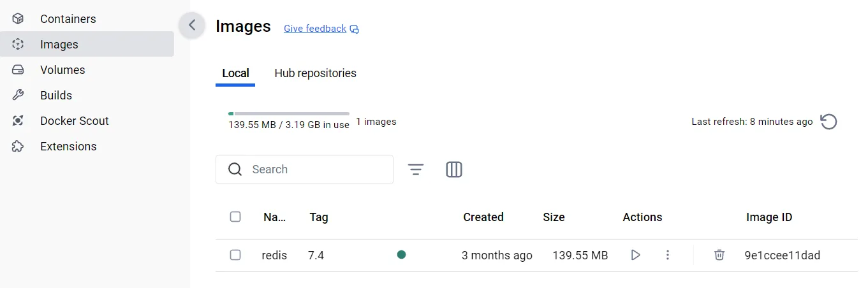Click green in-use status dot for redis
868x288 pixels.
coord(401,255)
